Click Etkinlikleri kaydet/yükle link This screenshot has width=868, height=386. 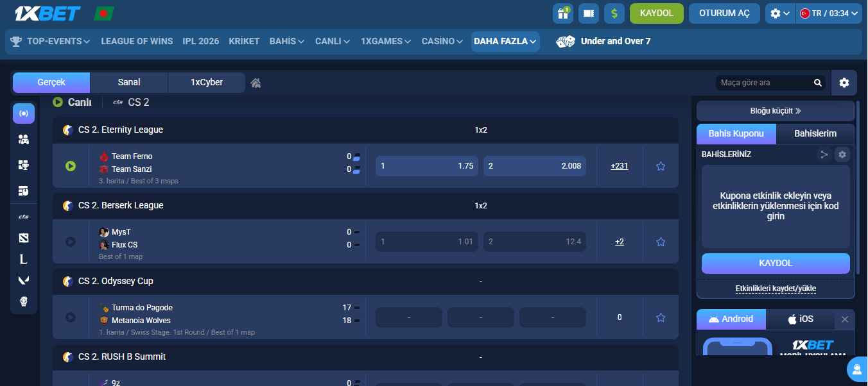point(776,289)
